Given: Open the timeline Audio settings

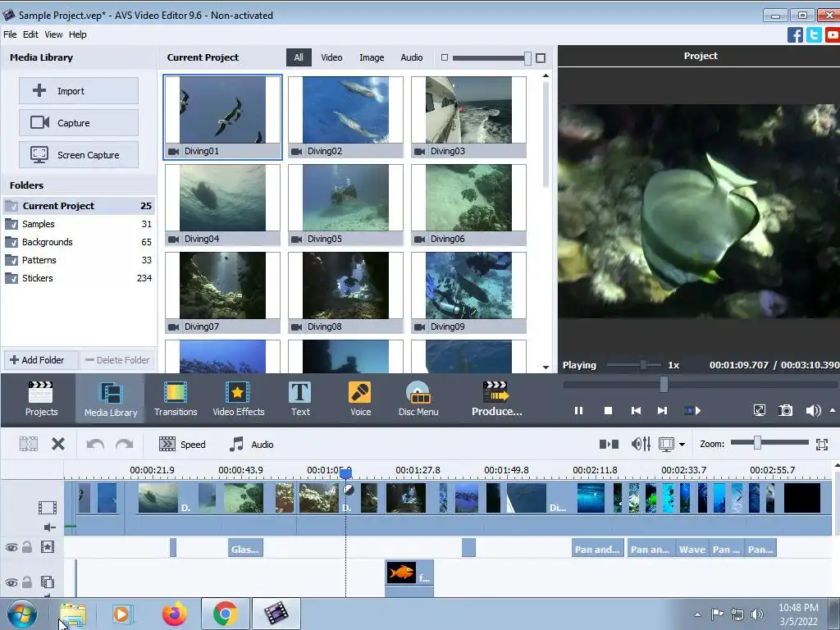Looking at the screenshot, I should (251, 444).
